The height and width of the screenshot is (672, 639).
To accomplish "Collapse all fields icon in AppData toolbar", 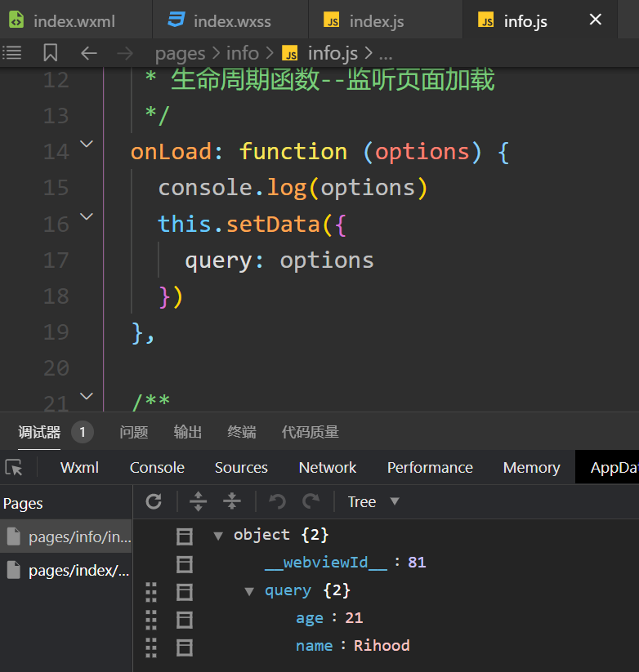I will point(232,501).
